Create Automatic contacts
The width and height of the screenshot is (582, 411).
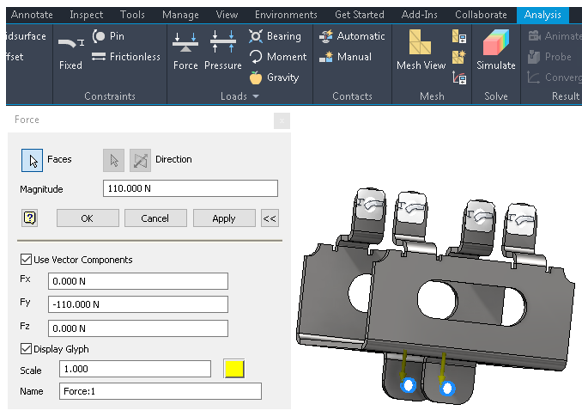[352, 36]
